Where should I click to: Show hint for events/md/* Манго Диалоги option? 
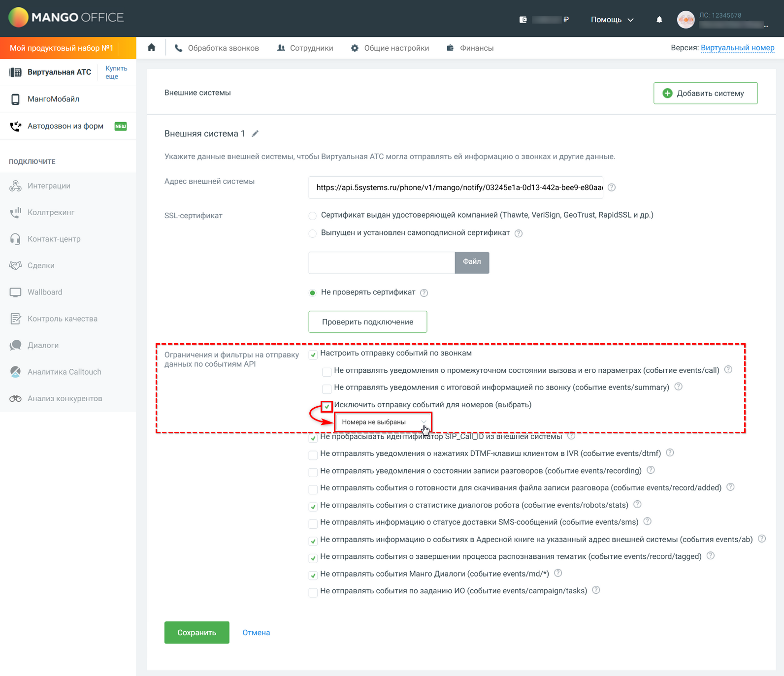(x=558, y=573)
